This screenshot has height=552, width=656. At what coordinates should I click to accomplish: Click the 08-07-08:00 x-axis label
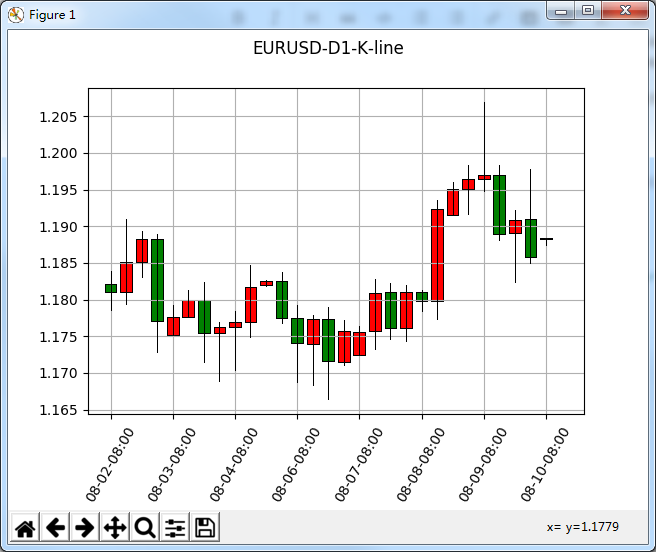(x=359, y=465)
